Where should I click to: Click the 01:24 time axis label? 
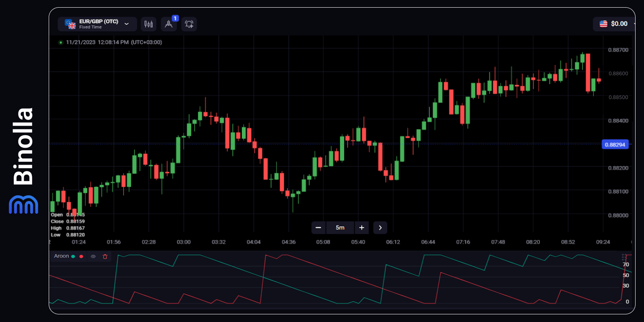click(78, 242)
